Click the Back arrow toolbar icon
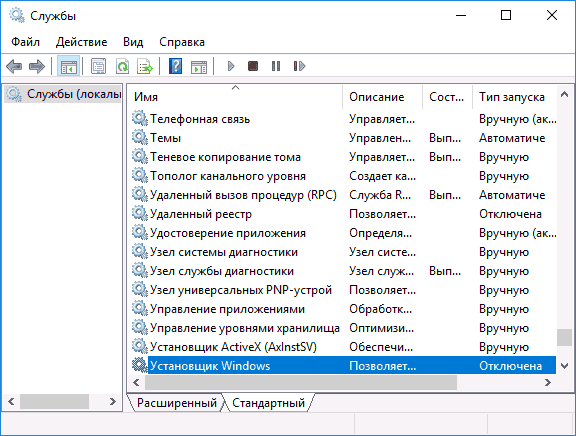Screen dimensions: 576x436 [x=14, y=66]
